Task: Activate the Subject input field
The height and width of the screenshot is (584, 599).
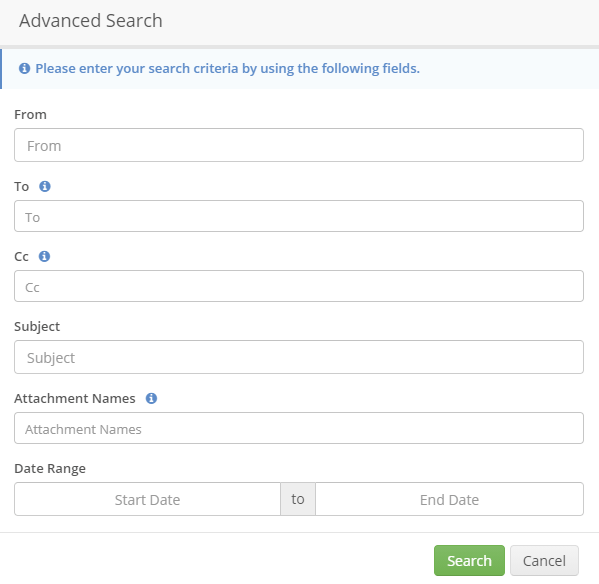Action: pos(299,357)
